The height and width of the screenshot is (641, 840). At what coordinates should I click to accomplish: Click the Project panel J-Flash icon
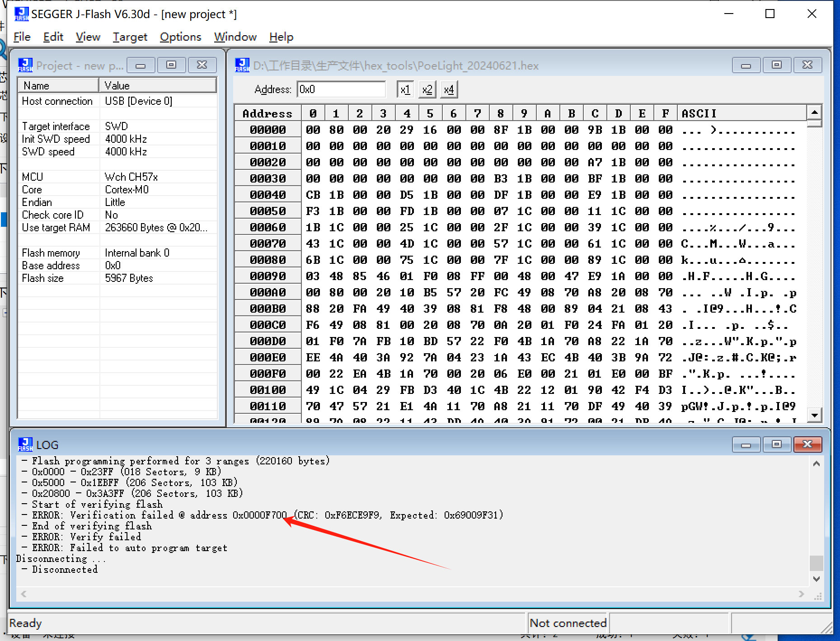(x=25, y=65)
